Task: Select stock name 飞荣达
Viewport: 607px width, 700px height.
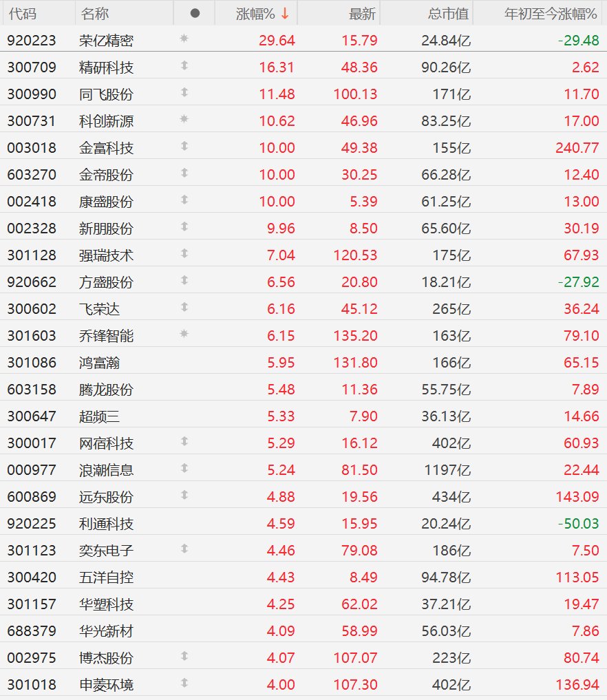Action: pyautogui.click(x=100, y=309)
